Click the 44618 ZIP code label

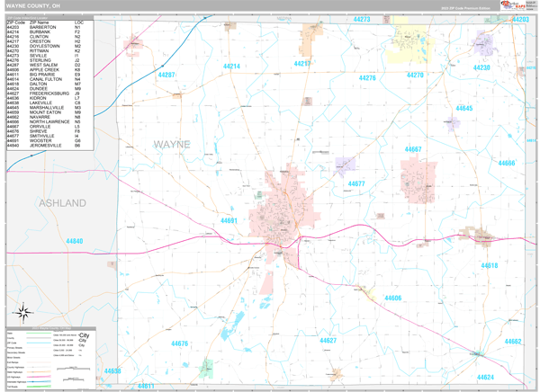pos(489,265)
